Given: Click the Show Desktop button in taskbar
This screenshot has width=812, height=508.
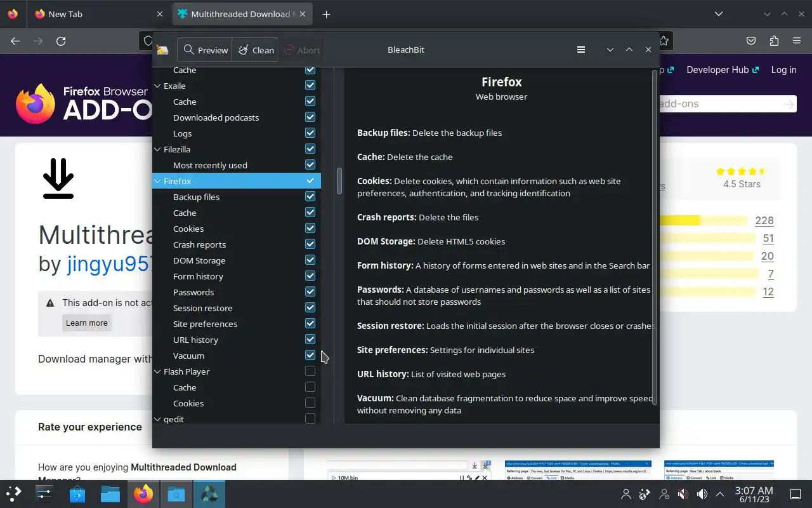Looking at the screenshot, I should click(796, 494).
